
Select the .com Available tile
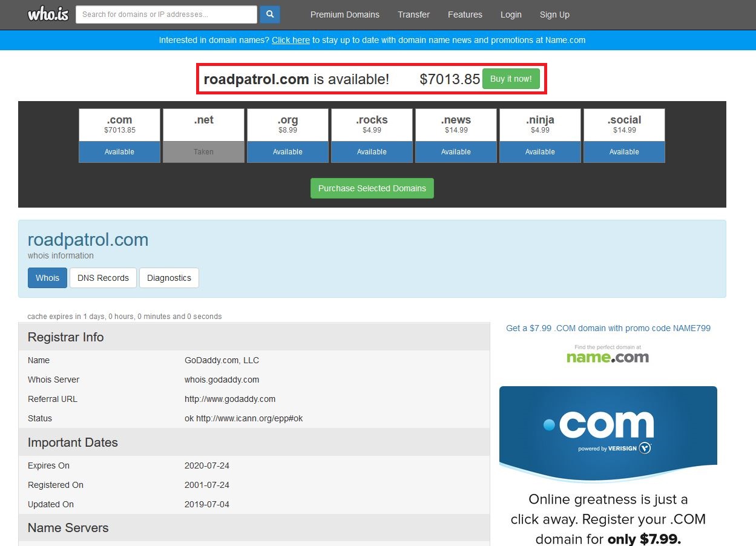click(119, 136)
